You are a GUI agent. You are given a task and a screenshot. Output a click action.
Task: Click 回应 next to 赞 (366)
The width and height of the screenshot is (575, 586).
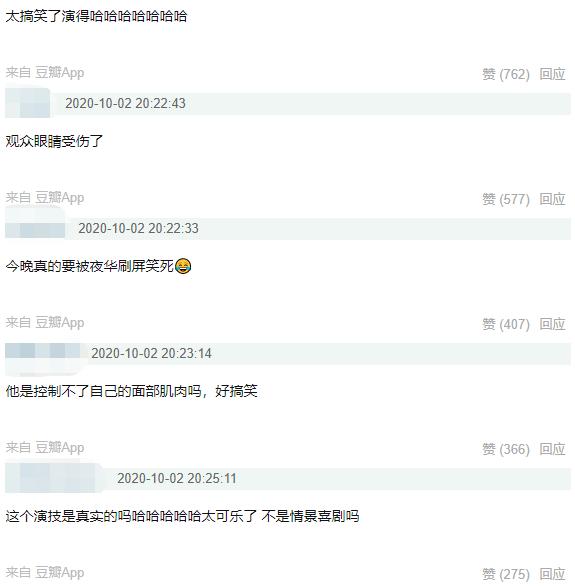[552, 449]
